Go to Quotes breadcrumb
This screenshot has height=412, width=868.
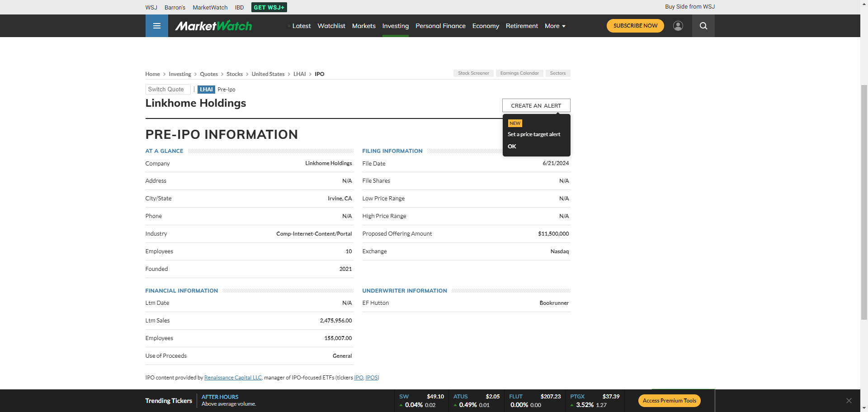[209, 74]
